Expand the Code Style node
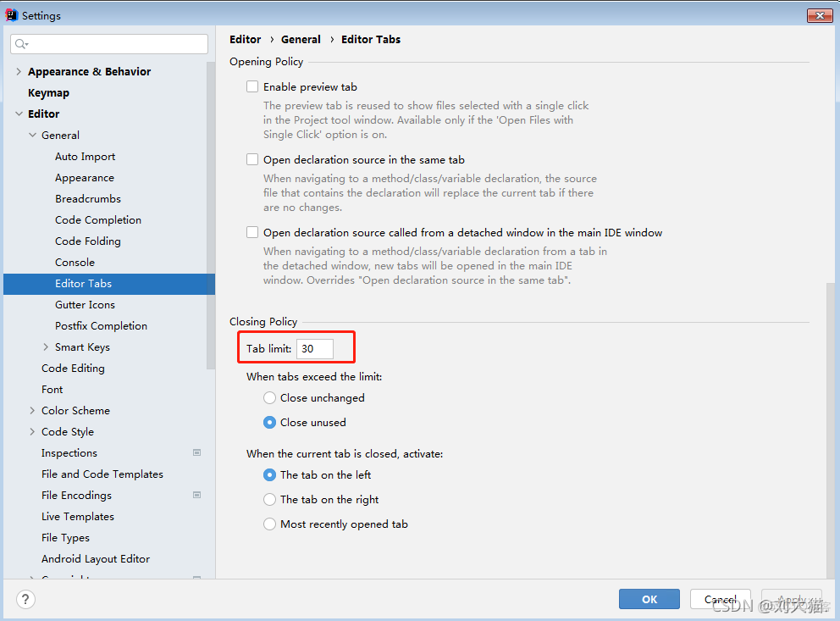 (x=32, y=432)
